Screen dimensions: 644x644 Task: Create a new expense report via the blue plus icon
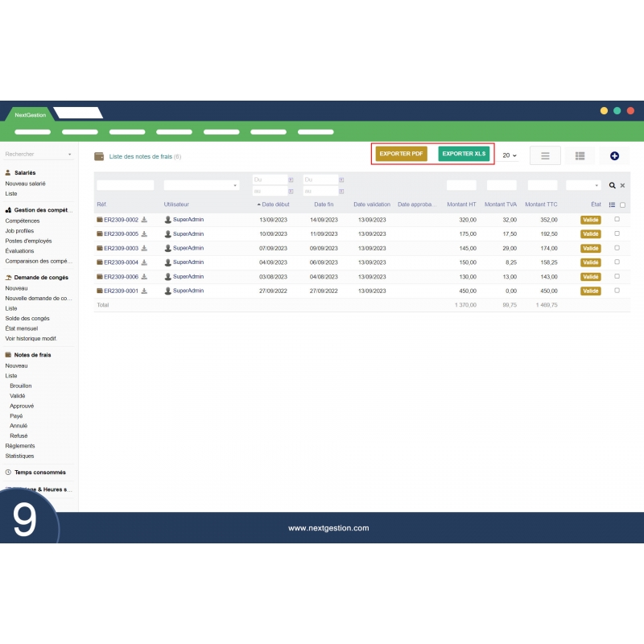coord(613,156)
